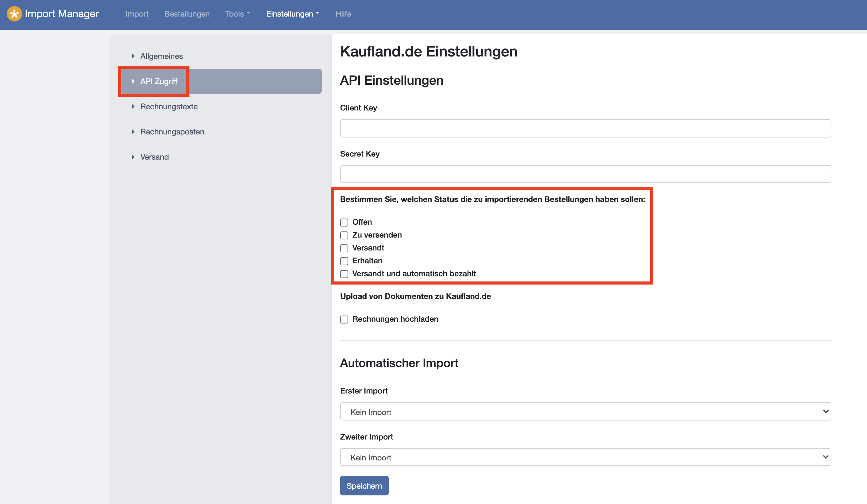Open the Einstellungen dropdown menu

(293, 14)
